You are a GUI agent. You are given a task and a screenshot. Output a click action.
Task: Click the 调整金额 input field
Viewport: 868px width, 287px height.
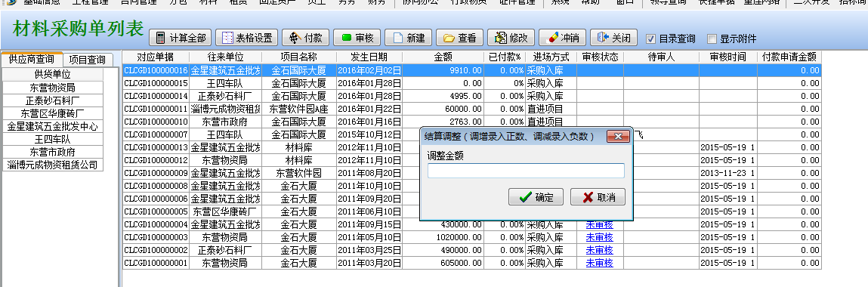(x=526, y=171)
